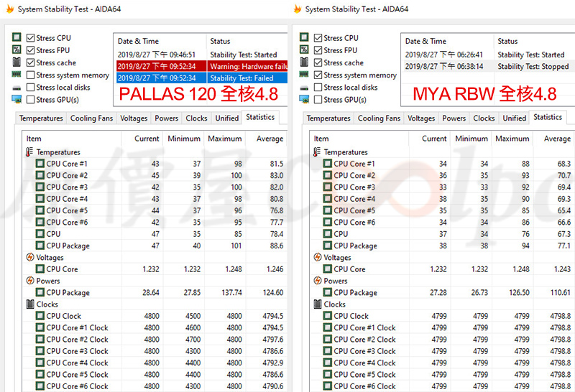Open Temperatures tab in left window

[x=41, y=118]
